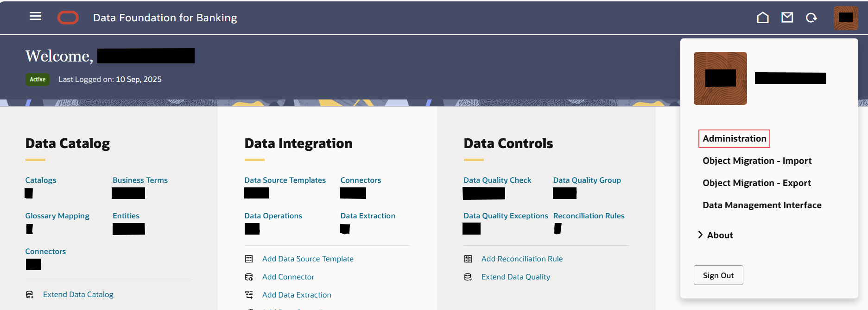Image resolution: width=868 pixels, height=310 pixels.
Task: Click the Add Reconciliation Rule icon
Action: pos(468,259)
